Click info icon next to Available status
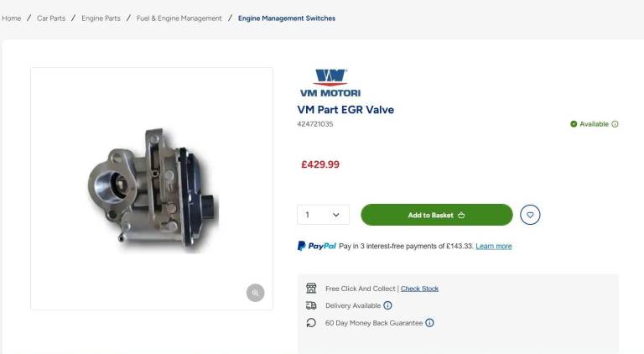 pos(615,124)
